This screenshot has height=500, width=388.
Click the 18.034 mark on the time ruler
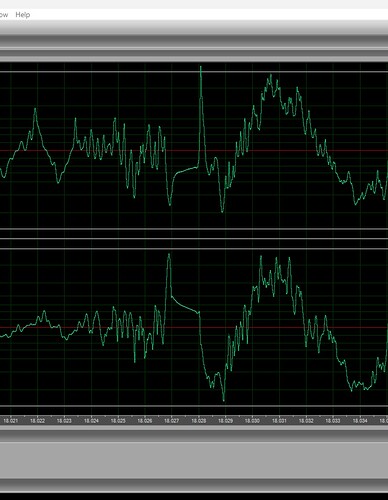coord(360,421)
